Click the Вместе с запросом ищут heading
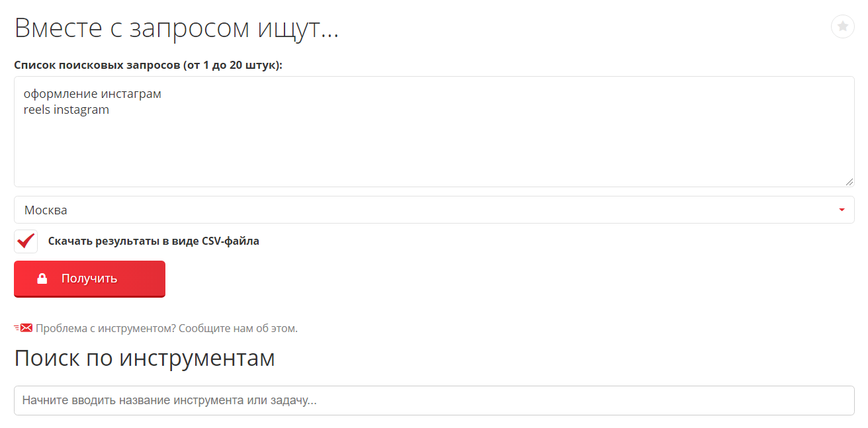Screen dimensions: 868x428 coord(177,28)
